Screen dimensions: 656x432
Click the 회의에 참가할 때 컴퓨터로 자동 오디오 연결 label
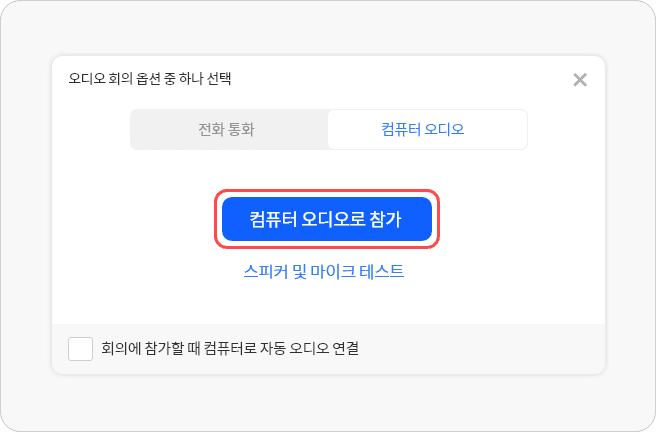point(230,349)
